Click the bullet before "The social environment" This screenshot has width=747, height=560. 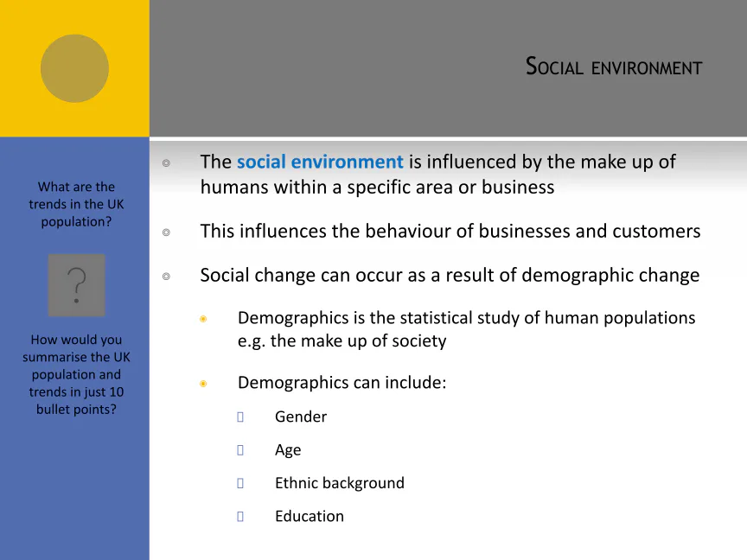click(166, 162)
